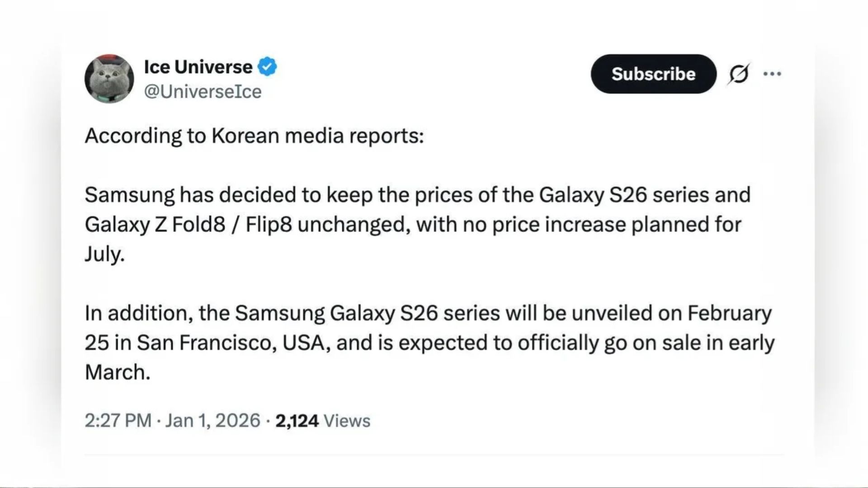Click the 2:27 PM post time
Screen dimensions: 868x488
(x=118, y=421)
